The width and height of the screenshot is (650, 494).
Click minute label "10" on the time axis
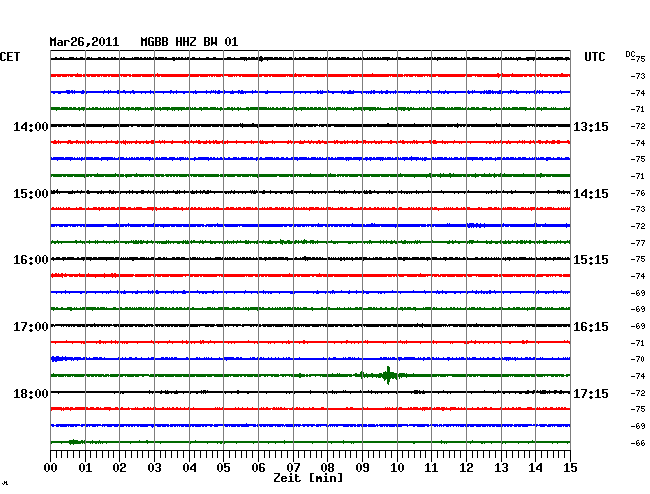[397, 468]
